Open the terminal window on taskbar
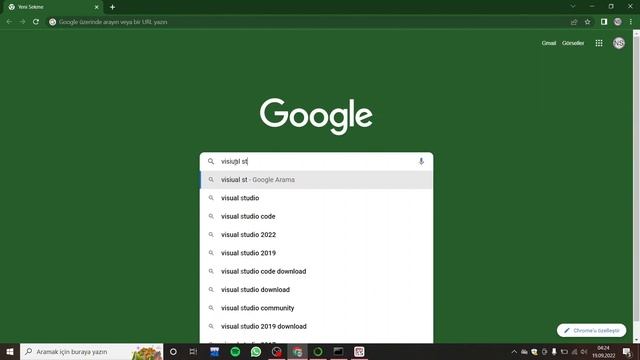Image resolution: width=640 pixels, height=360 pixels. [338, 351]
